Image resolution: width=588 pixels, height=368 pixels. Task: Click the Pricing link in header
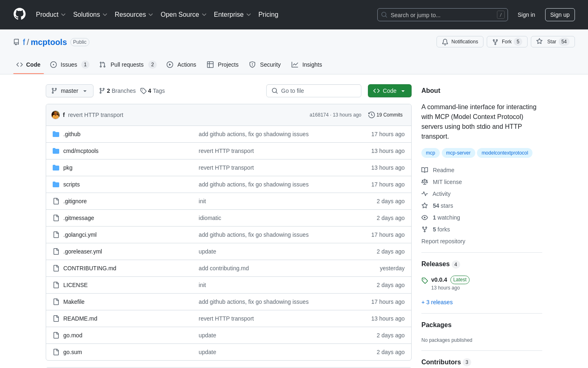click(x=268, y=14)
